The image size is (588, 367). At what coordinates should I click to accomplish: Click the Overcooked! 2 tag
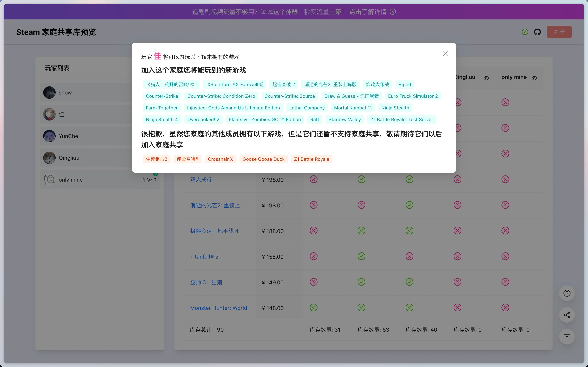click(203, 119)
